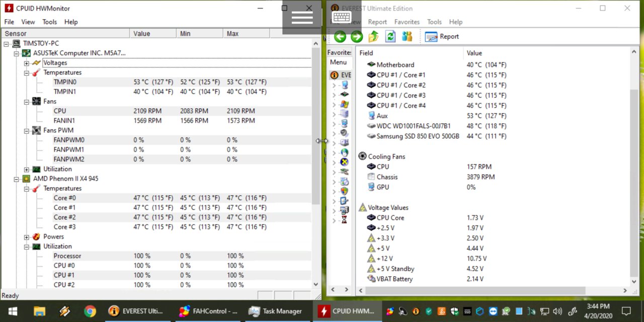644x322 pixels.
Task: Click the Powers flame icon in HWMonitor
Action: pos(36,236)
